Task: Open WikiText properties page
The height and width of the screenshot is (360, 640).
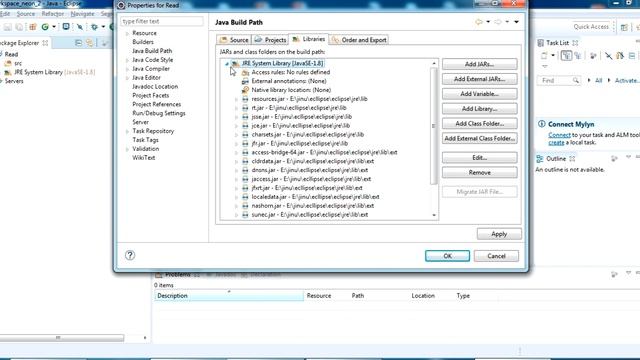Action: click(x=144, y=158)
